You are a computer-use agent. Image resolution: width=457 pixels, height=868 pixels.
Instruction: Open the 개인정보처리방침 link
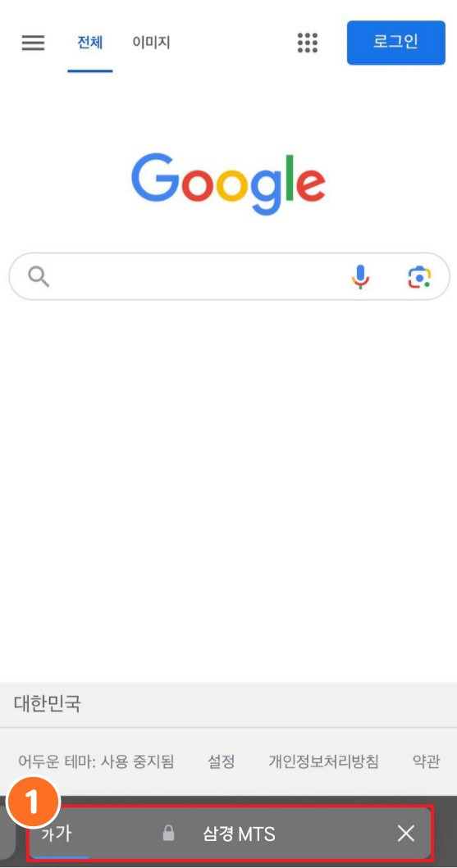[323, 761]
